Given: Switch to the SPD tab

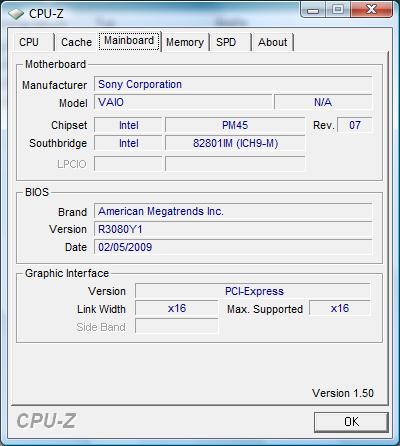Looking at the screenshot, I should coord(230,42).
